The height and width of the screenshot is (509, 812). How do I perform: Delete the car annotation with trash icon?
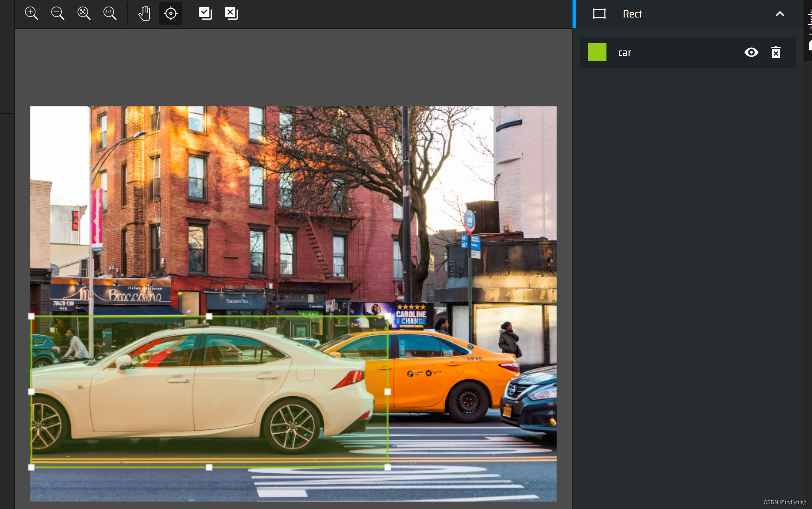pos(776,53)
